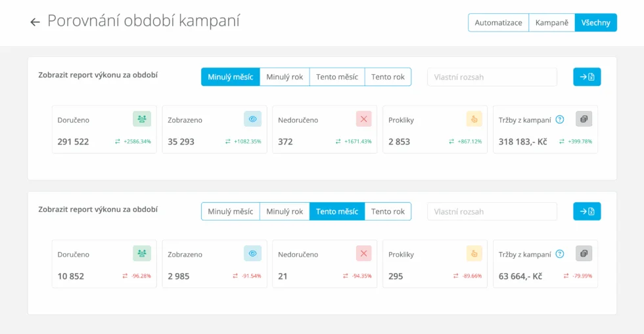Click the Porovnání období kampaní heading
The height and width of the screenshot is (334, 644).
[144, 21]
